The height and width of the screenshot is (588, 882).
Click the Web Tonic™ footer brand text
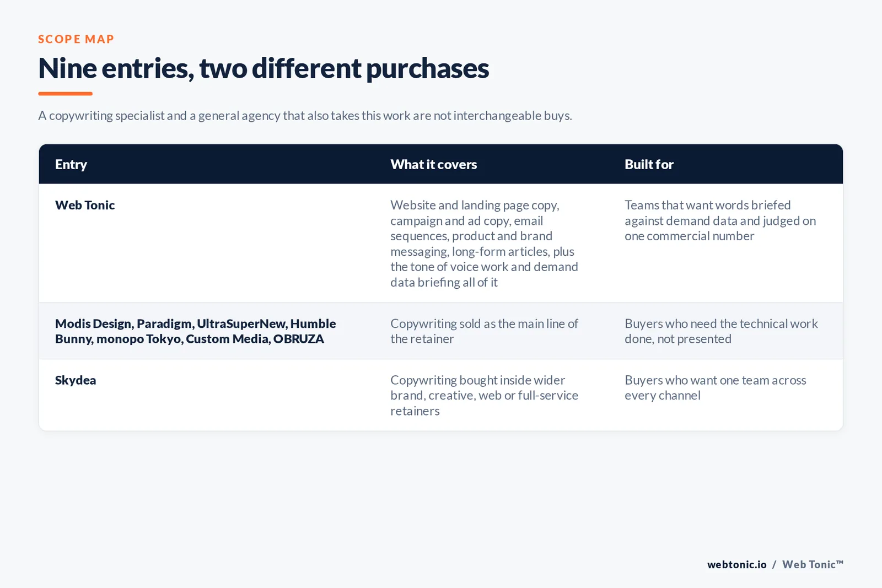pyautogui.click(x=813, y=564)
